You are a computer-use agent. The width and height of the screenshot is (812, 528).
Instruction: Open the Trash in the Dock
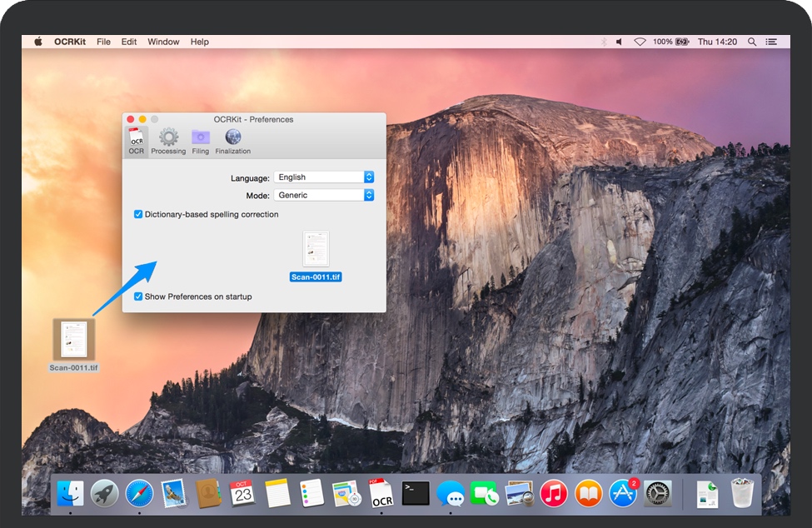coord(741,493)
